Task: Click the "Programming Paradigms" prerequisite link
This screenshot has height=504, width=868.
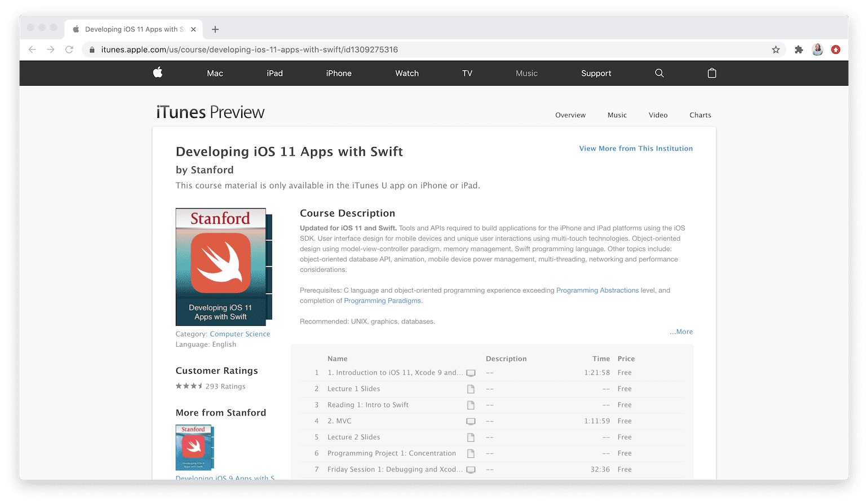Action: pyautogui.click(x=382, y=300)
